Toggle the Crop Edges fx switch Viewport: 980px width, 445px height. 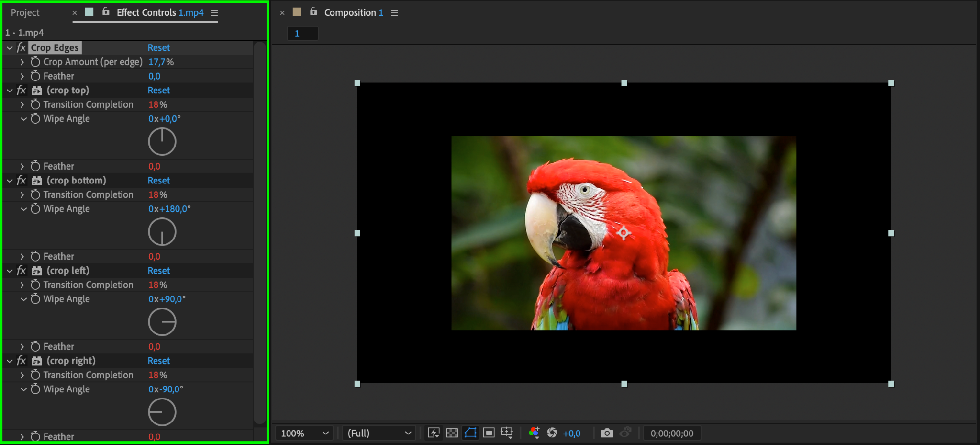21,48
